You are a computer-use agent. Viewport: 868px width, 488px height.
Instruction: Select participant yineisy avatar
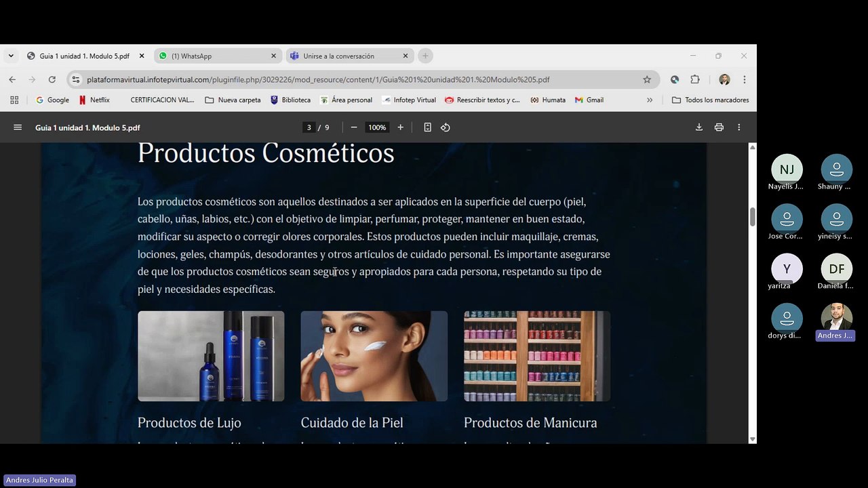pos(837,220)
